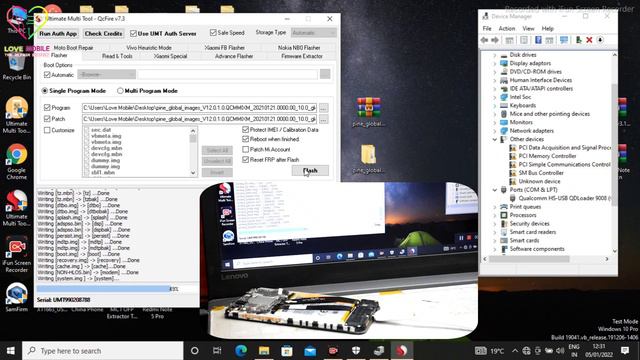This screenshot has width=640, height=360.
Task: Open Boot Options Browse dropdown
Action: pos(107,74)
